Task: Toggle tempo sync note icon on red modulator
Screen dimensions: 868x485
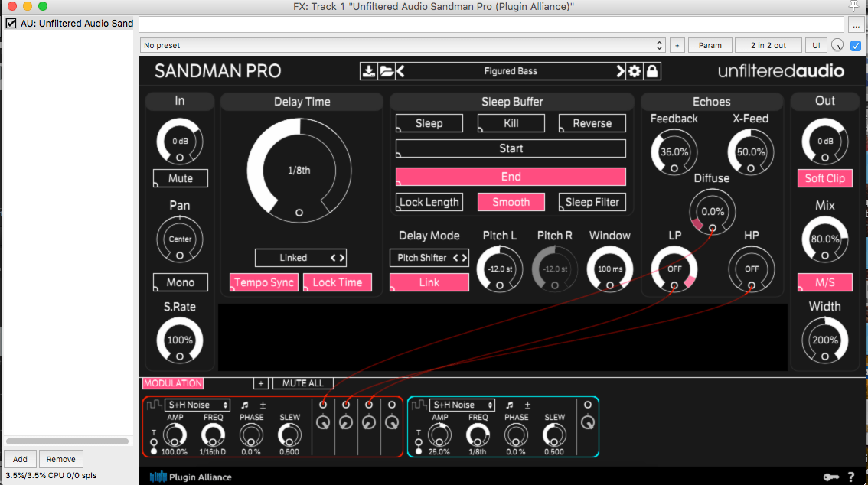Action: [x=245, y=405]
